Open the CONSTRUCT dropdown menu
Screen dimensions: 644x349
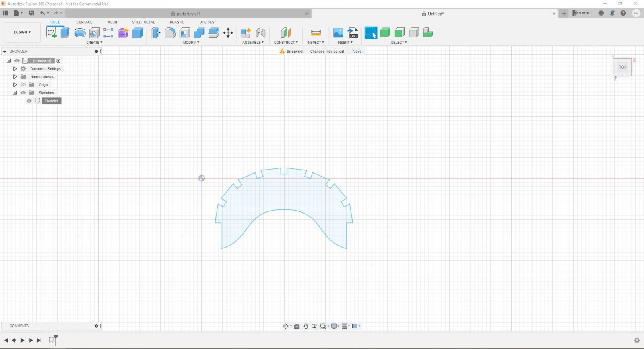pyautogui.click(x=286, y=43)
